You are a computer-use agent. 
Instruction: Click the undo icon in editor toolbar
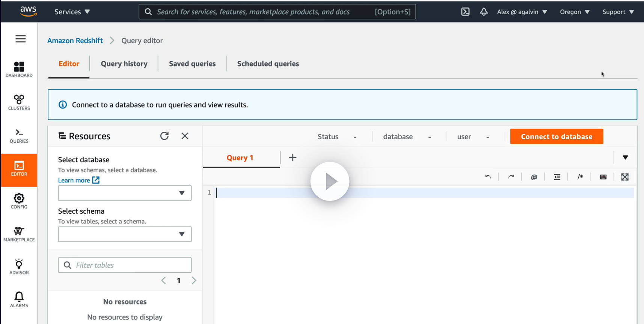(488, 177)
